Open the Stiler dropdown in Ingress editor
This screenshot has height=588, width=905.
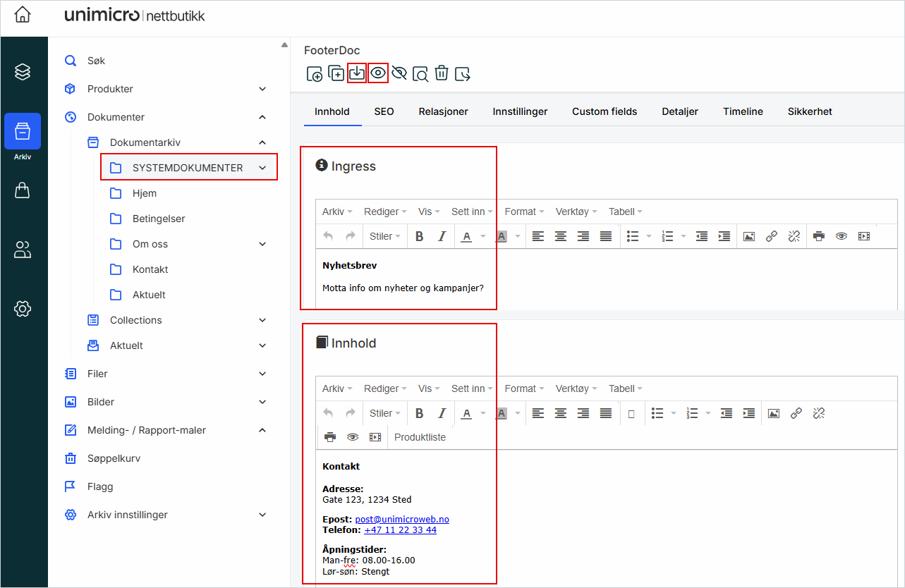point(384,237)
